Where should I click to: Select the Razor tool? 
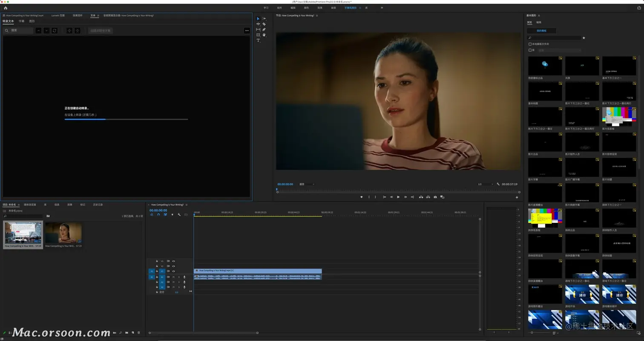tap(264, 24)
